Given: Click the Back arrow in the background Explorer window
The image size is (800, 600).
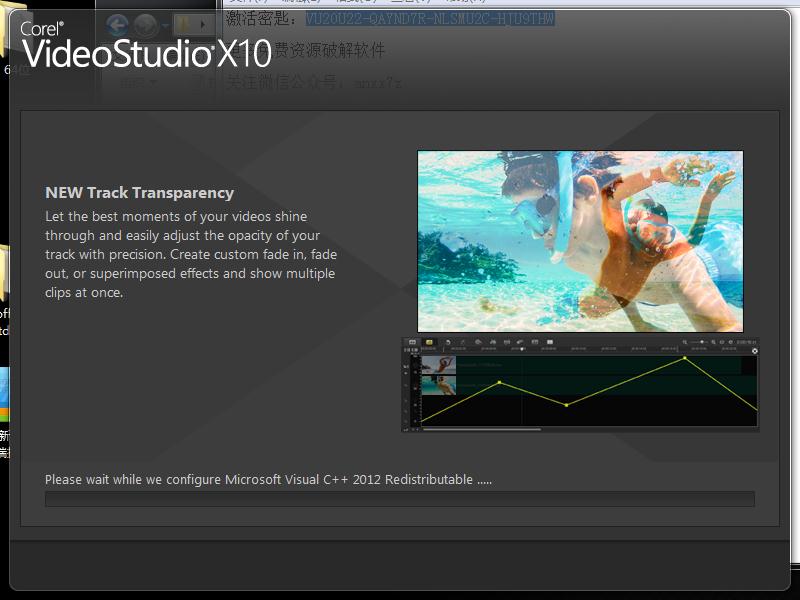Looking at the screenshot, I should 117,24.
